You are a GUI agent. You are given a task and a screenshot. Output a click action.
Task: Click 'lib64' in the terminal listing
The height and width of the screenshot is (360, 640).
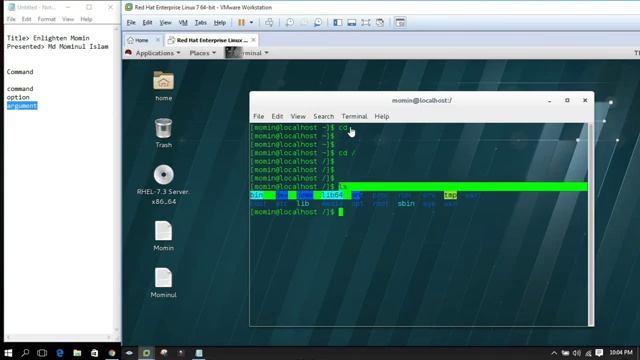pos(332,195)
